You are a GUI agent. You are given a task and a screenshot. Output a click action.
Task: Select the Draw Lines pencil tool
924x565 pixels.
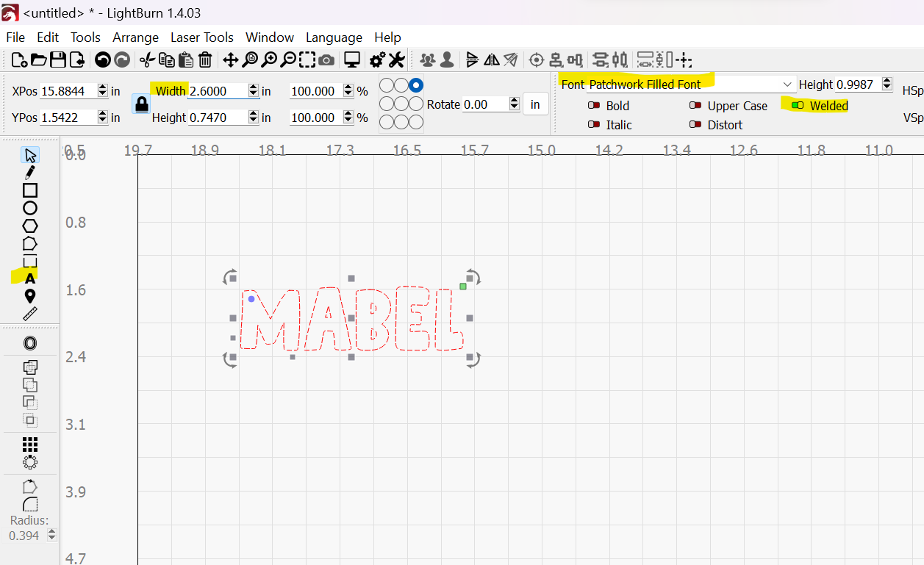click(30, 173)
